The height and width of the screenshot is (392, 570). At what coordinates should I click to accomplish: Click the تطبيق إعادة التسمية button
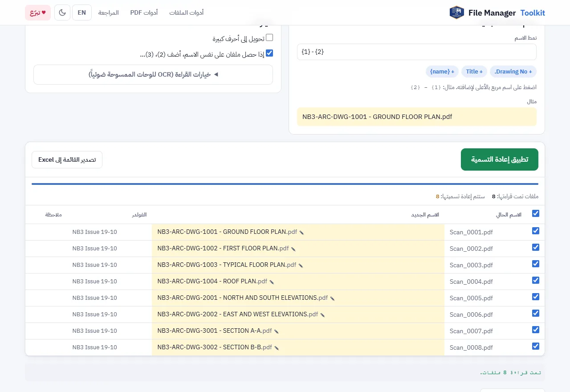point(500,159)
